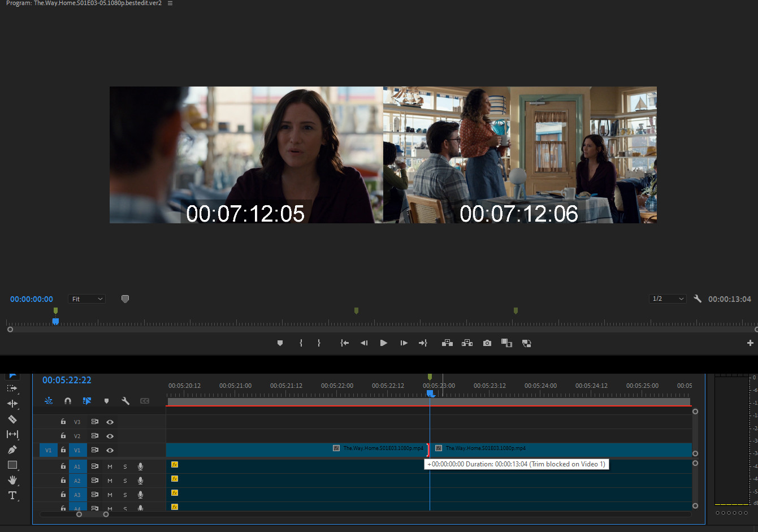Toggle V3 track visibility eye
Image resolution: width=758 pixels, height=532 pixels.
[110, 422]
